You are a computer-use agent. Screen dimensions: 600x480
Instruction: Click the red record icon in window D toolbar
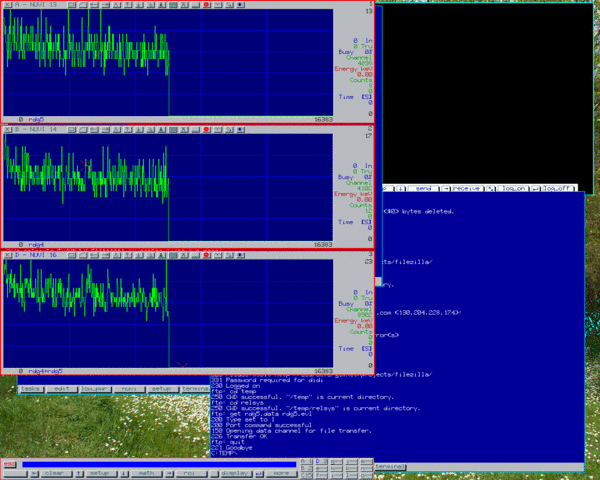207,255
